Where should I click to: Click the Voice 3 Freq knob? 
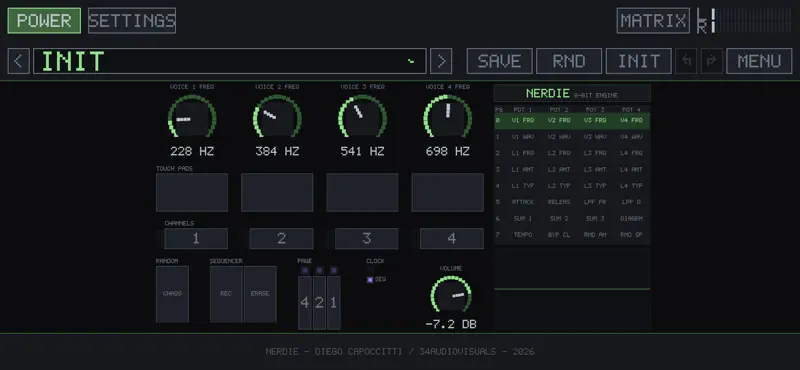pyautogui.click(x=362, y=117)
